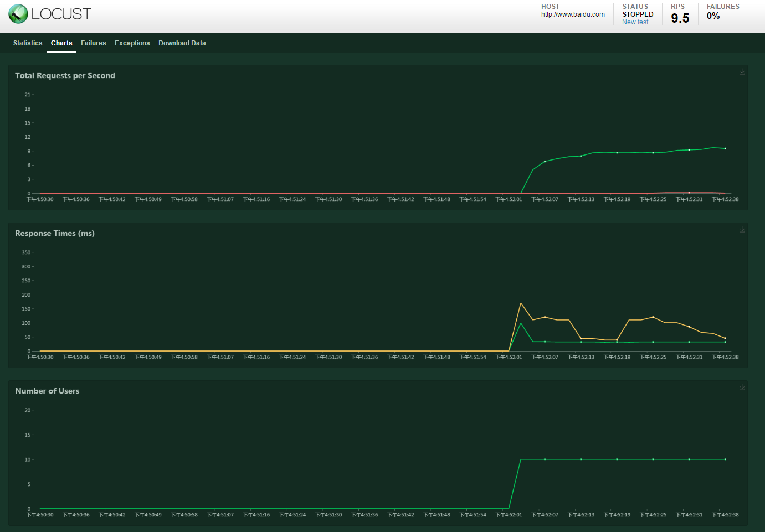
Task: Click the green peak in Response Times chart
Action: pos(521,323)
